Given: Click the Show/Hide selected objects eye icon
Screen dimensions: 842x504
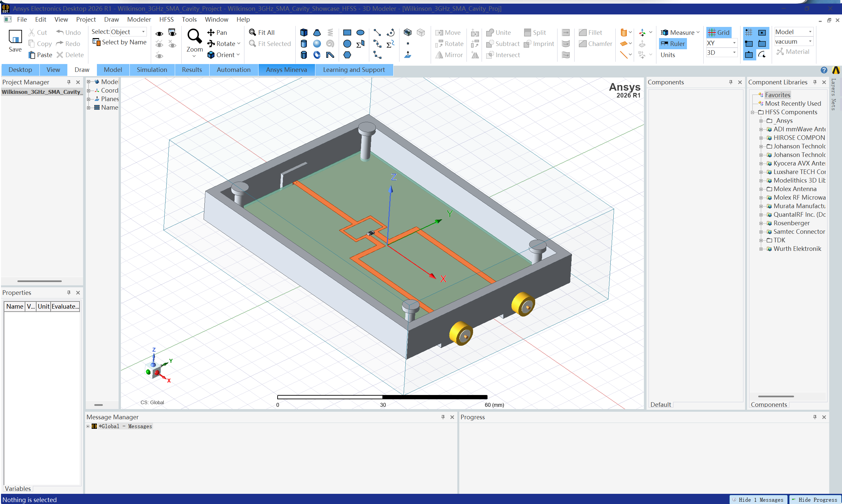Looking at the screenshot, I should click(159, 33).
